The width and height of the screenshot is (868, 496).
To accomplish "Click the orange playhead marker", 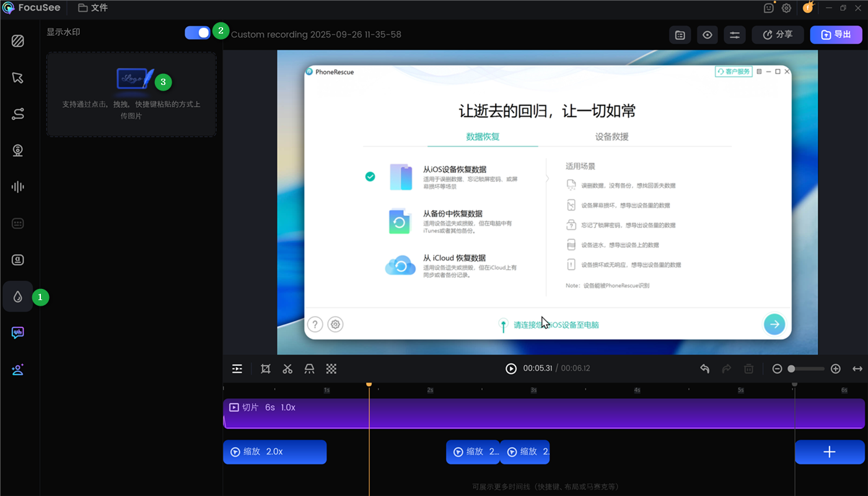I will (x=369, y=384).
